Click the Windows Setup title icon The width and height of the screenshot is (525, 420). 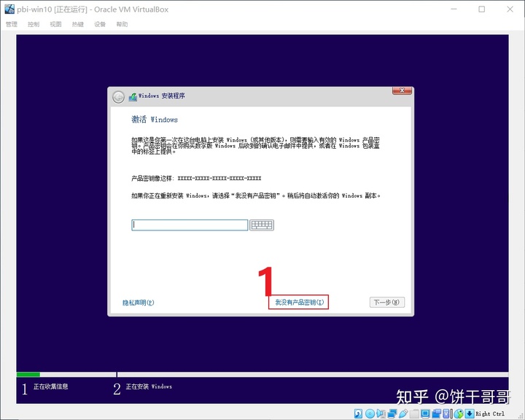click(133, 96)
